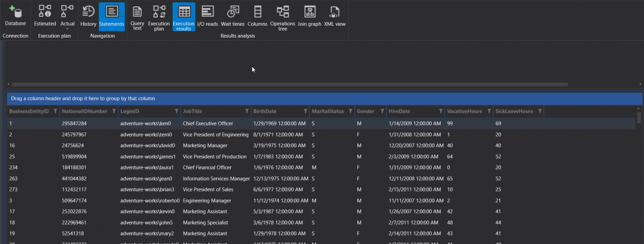644x244 pixels.
Task: Sort by the LoginID column header
Action: (130, 112)
